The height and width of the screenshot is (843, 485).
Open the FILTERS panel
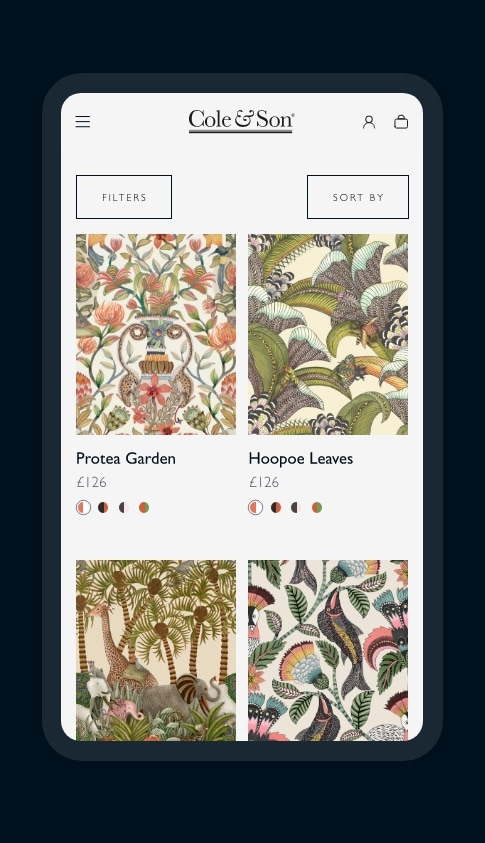click(124, 197)
